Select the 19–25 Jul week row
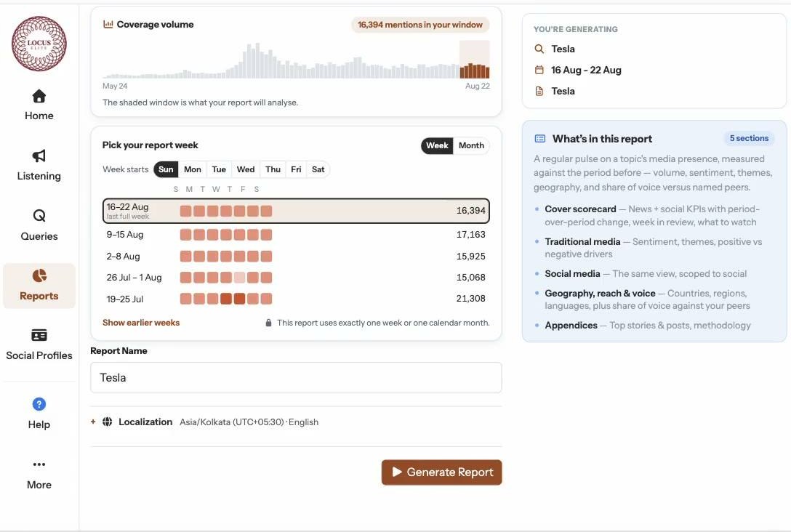Image resolution: width=791 pixels, height=532 pixels. (296, 299)
